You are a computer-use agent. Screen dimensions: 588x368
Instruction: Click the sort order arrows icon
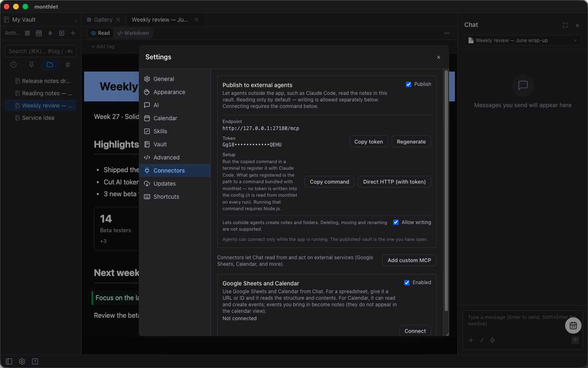click(50, 33)
